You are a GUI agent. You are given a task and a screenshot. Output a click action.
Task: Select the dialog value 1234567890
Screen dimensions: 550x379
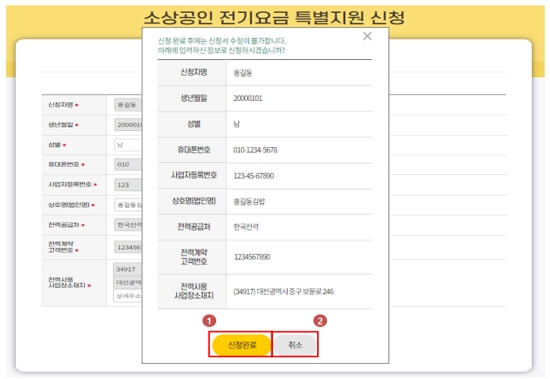(x=252, y=257)
